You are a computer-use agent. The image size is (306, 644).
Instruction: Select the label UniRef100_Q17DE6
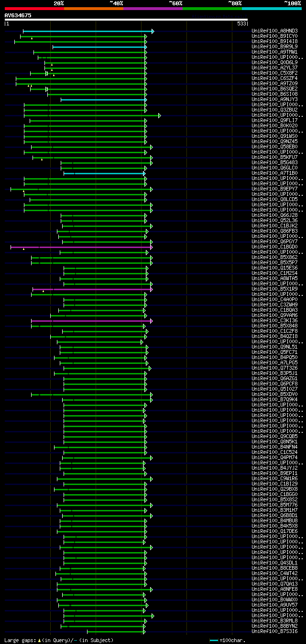[274, 531]
